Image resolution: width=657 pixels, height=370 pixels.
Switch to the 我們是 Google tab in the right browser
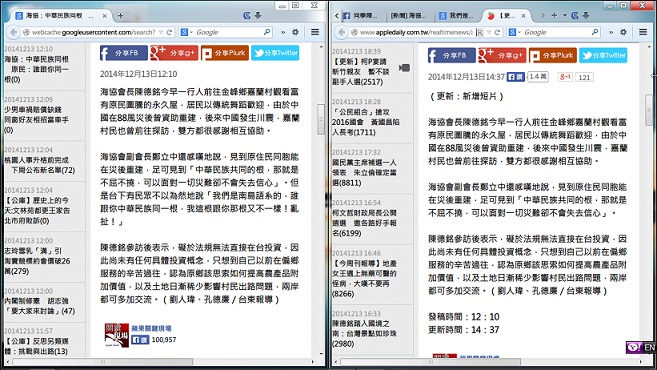click(456, 16)
